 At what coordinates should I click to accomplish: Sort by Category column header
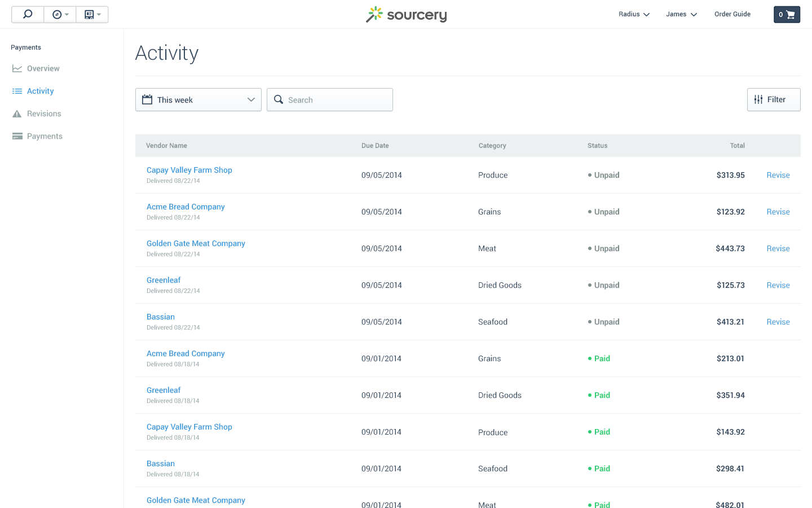click(x=492, y=146)
